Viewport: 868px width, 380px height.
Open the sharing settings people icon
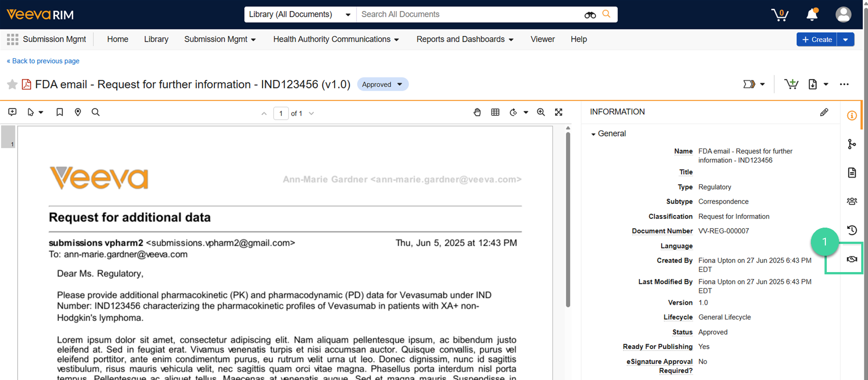(852, 201)
